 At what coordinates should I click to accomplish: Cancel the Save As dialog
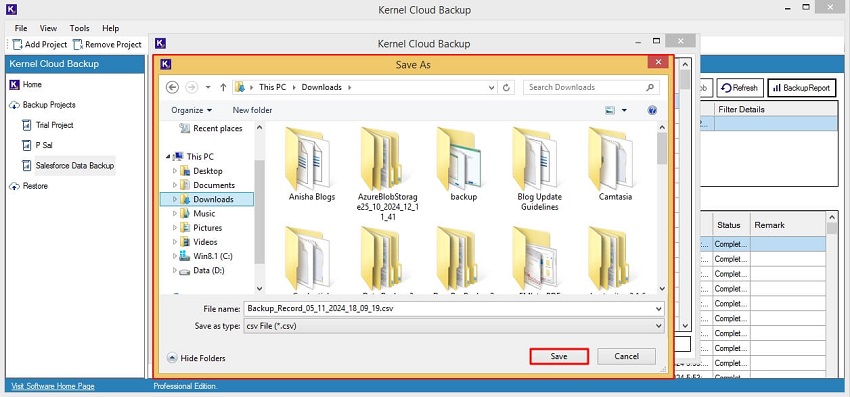[627, 356]
